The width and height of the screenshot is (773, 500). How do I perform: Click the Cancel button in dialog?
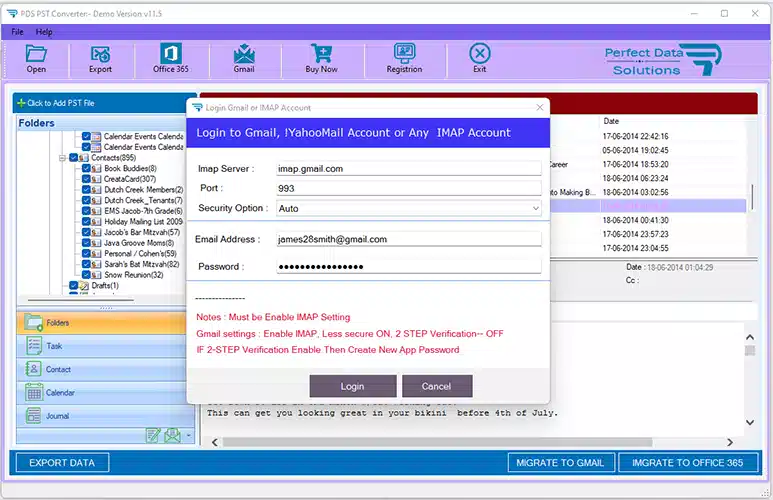pos(437,386)
